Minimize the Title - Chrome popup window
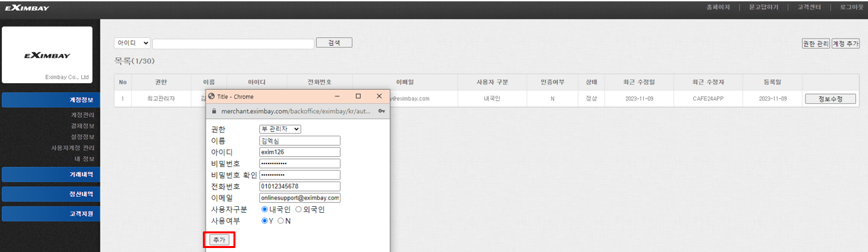The height and width of the screenshot is (252, 868). (x=338, y=96)
